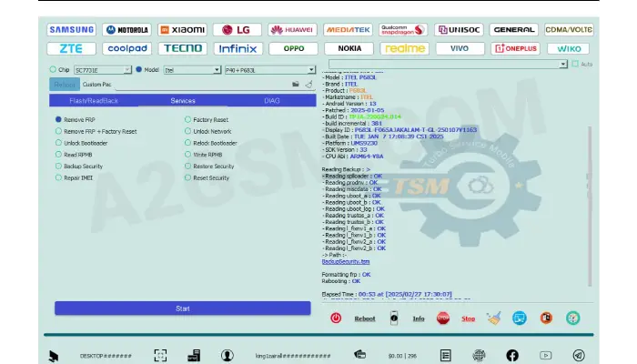The height and width of the screenshot is (364, 637).
Task: Switch to the Flash/ReadBack tab
Action: pos(94,100)
